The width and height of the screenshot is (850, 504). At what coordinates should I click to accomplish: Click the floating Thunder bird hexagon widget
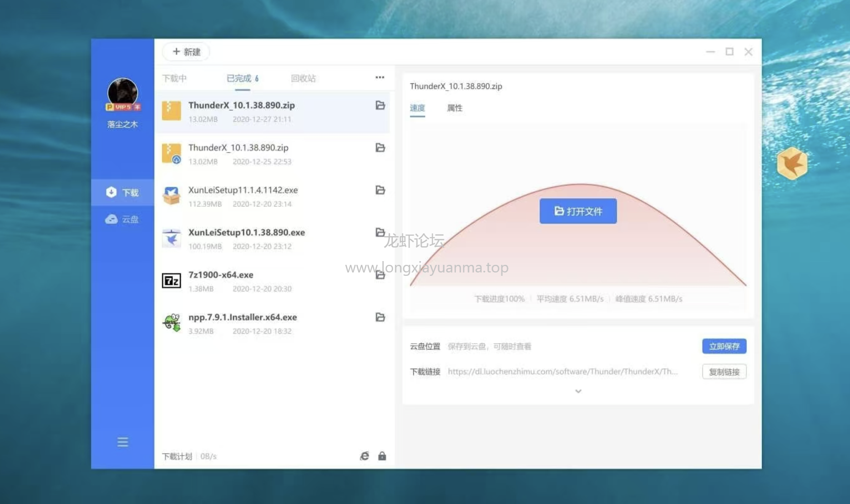click(x=792, y=163)
